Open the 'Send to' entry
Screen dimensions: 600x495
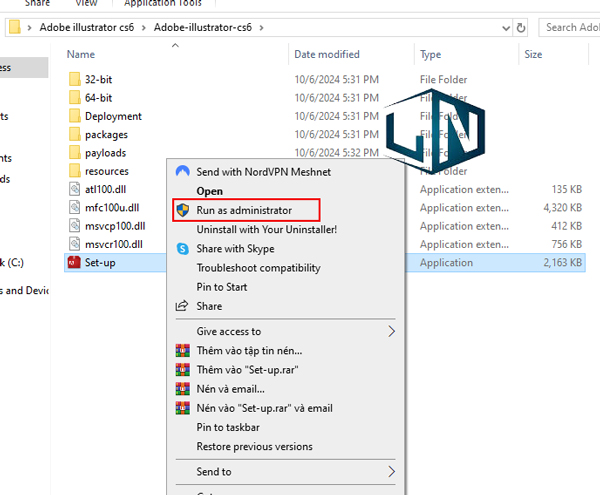[214, 472]
